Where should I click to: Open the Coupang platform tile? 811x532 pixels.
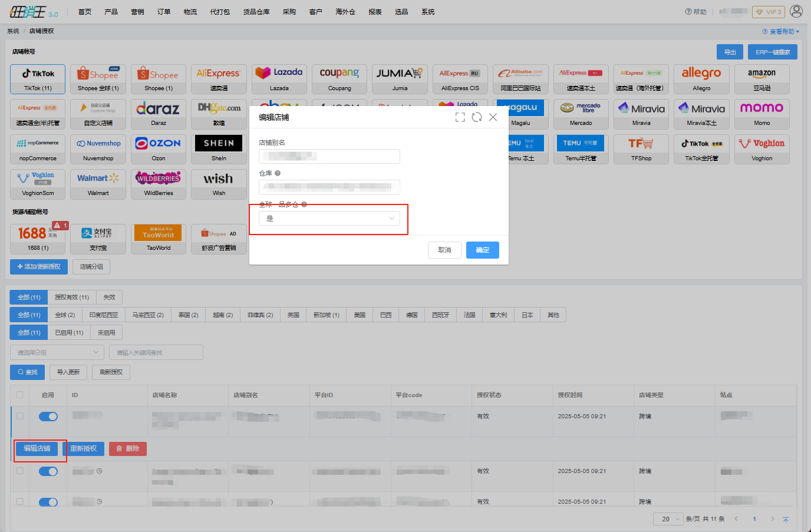[x=339, y=80]
